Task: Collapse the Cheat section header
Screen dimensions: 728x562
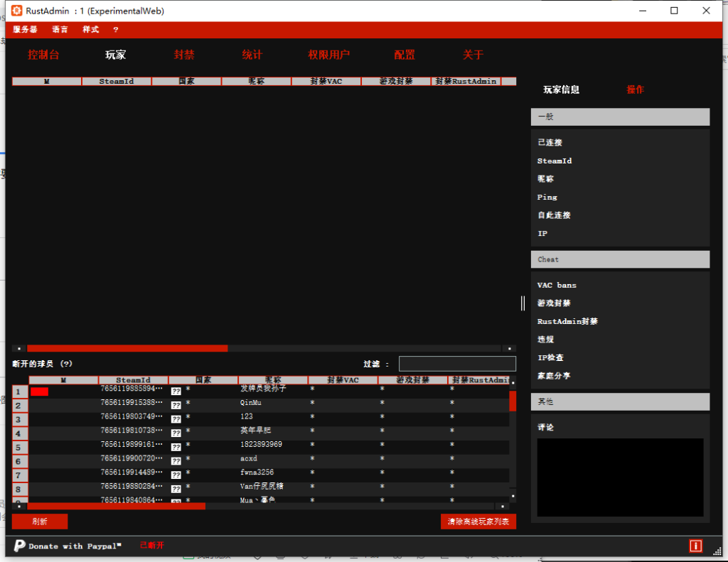Action: pyautogui.click(x=620, y=259)
